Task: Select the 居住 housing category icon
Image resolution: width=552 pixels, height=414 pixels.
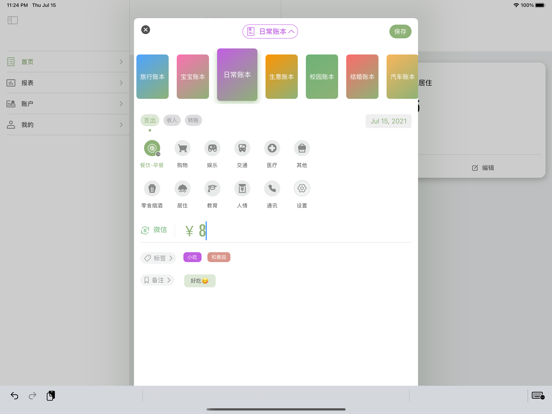Action: click(182, 188)
